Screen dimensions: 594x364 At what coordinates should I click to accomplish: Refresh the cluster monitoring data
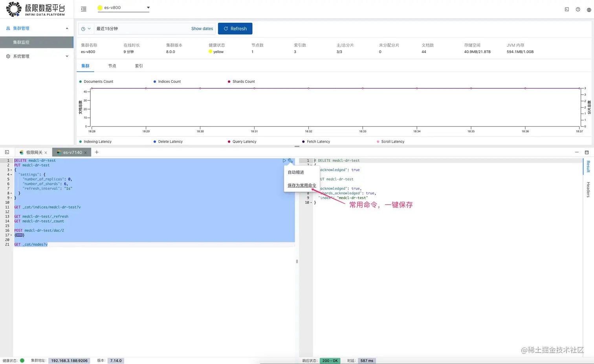click(235, 29)
